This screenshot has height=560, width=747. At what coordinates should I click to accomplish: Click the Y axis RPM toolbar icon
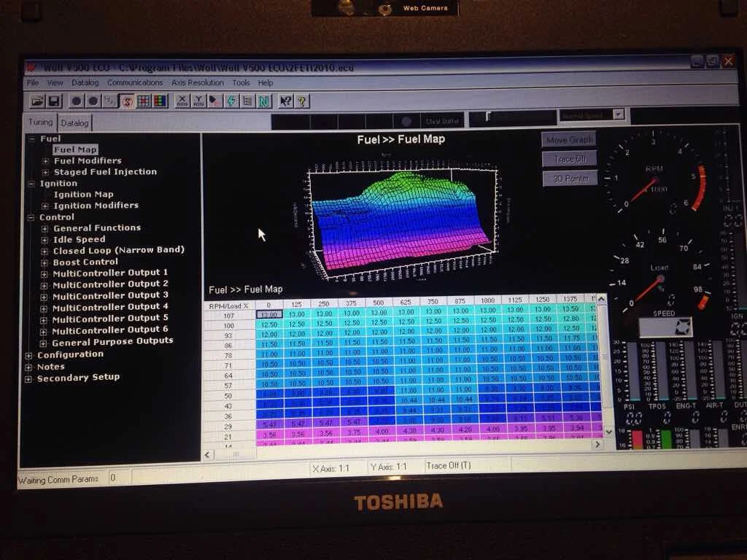tap(198, 101)
